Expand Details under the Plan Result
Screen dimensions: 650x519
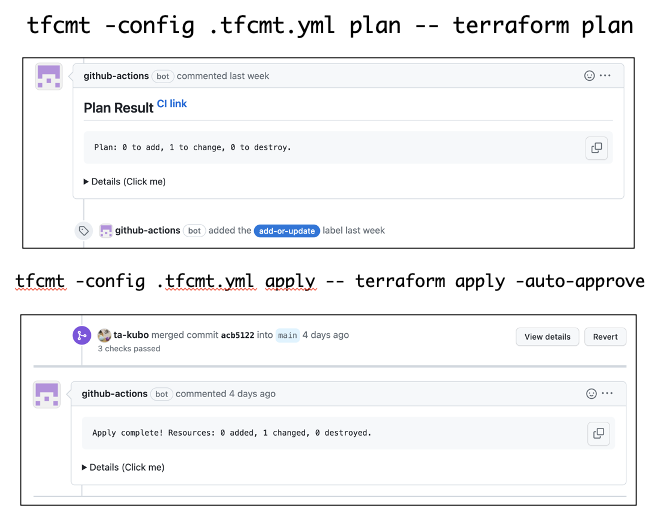(x=126, y=181)
